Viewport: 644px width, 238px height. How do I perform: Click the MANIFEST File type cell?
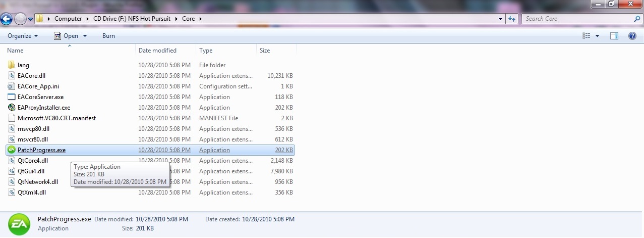[218, 118]
